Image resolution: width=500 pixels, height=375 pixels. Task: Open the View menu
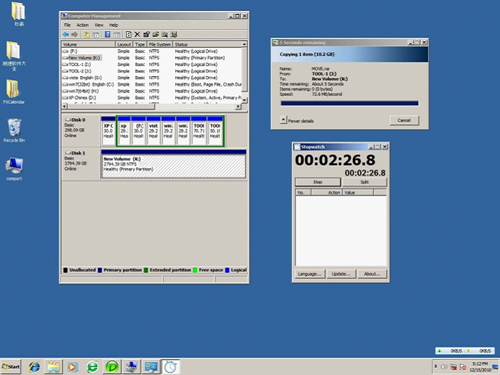coord(99,25)
